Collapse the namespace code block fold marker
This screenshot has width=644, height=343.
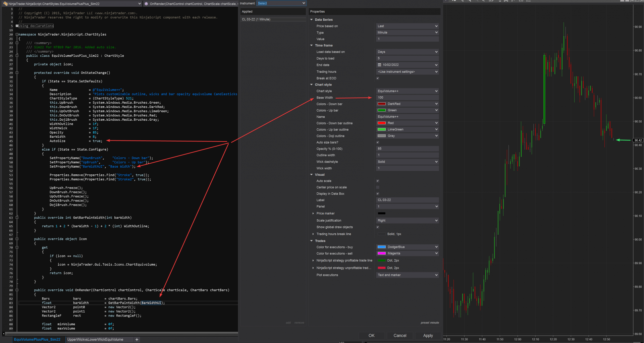pyautogui.click(x=17, y=35)
